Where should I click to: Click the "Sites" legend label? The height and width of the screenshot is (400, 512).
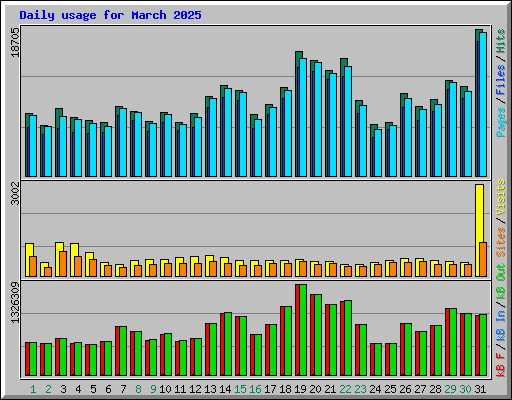(x=501, y=241)
